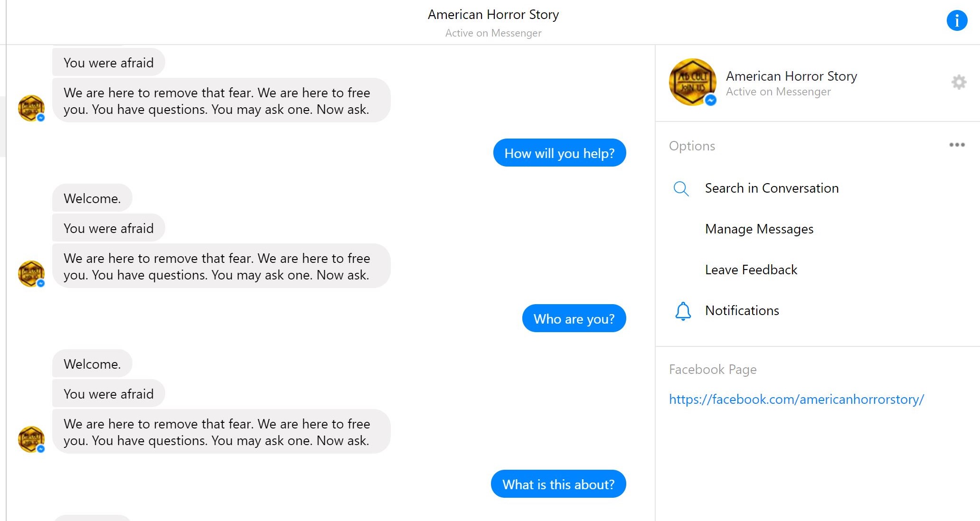Click the bot avatar beside the first reply
Screen dimensions: 980x521
[x=31, y=108]
